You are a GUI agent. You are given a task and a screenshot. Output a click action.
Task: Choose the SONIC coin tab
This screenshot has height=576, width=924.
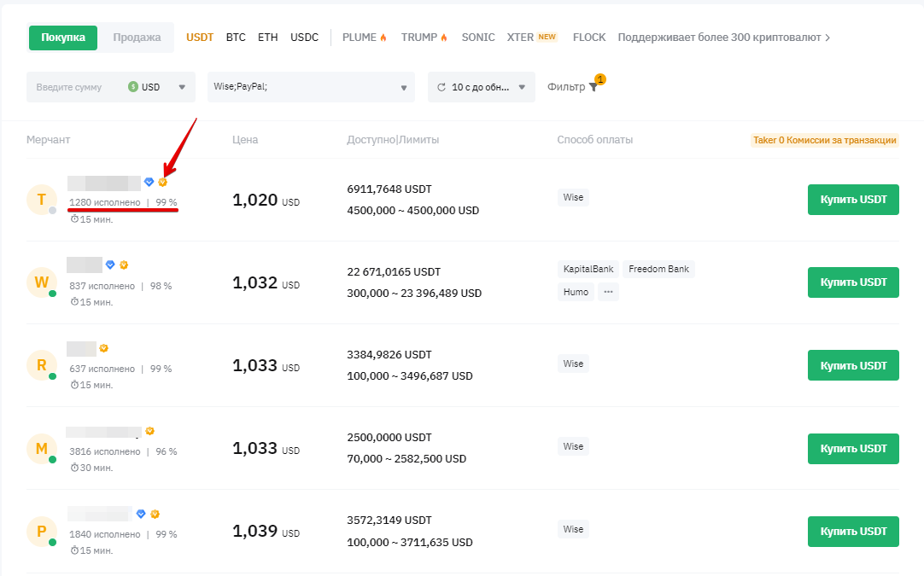(478, 37)
